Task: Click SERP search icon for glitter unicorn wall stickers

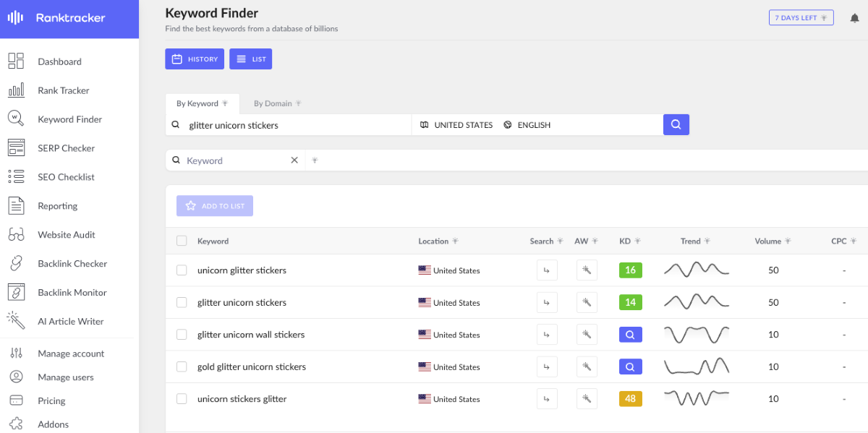Action: coord(547,335)
